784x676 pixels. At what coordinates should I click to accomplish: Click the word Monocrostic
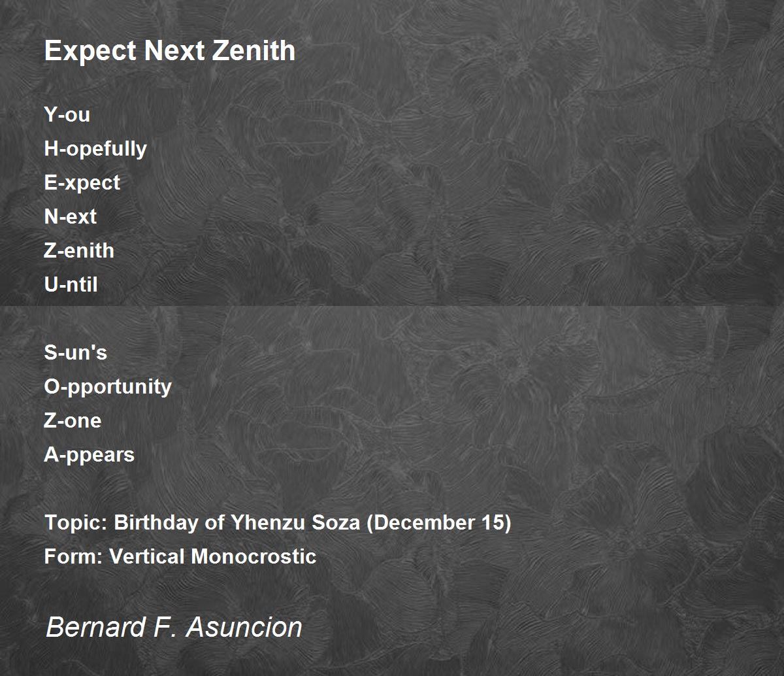[x=254, y=556]
